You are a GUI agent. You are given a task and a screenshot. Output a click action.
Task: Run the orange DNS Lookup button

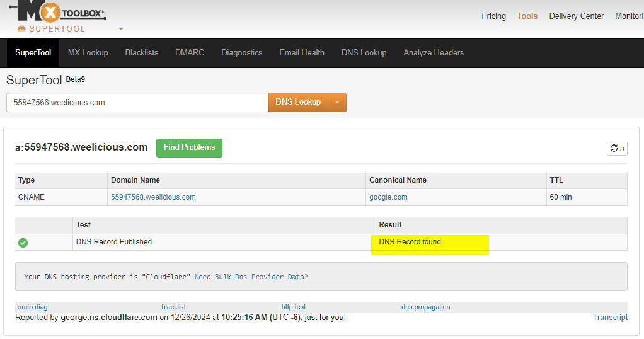pyautogui.click(x=298, y=102)
